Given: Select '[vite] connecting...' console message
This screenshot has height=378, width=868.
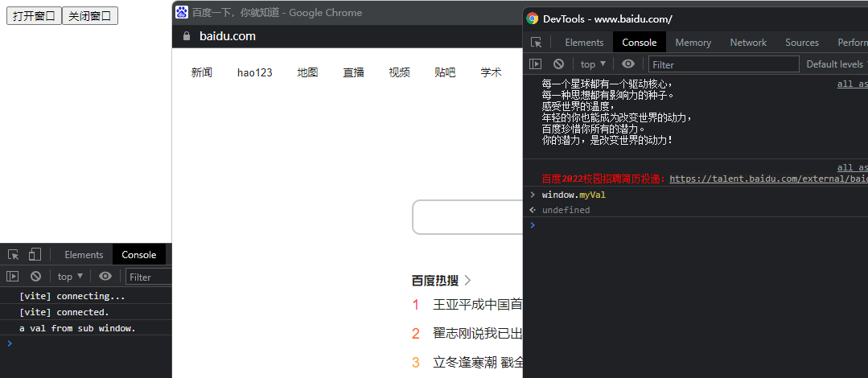Looking at the screenshot, I should point(72,296).
